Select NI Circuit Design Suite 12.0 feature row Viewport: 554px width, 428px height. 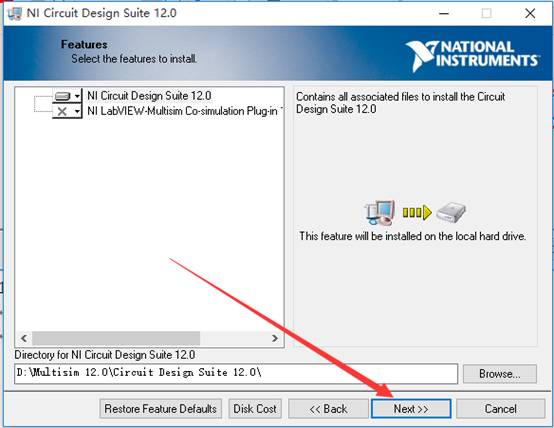[x=149, y=96]
